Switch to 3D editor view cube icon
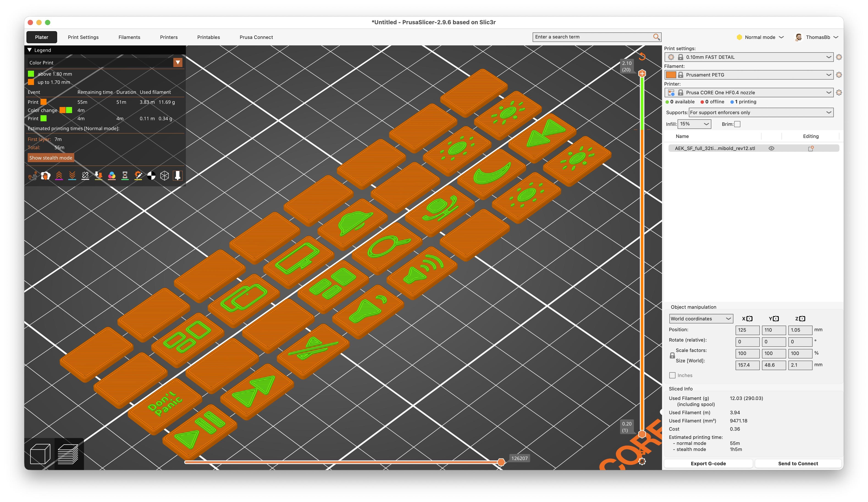Screen dimensions: 868x502 click(x=40, y=454)
